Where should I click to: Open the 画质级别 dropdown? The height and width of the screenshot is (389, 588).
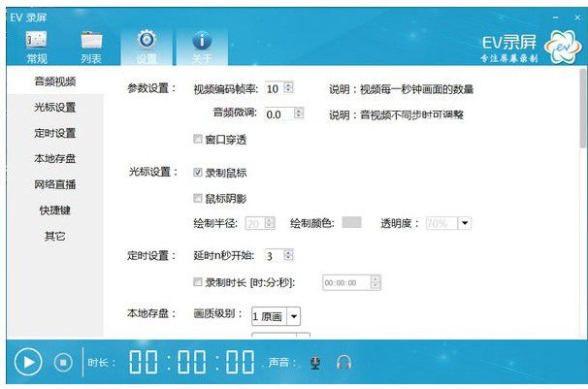276,316
